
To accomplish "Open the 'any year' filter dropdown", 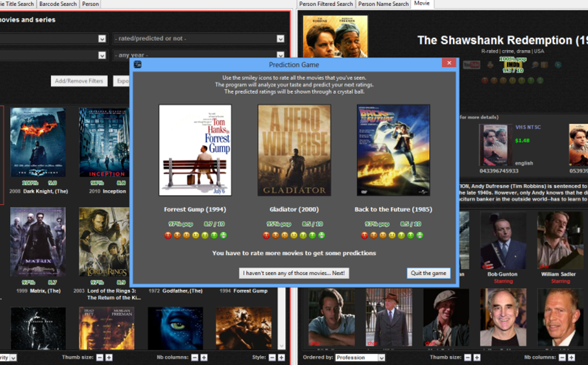I will [199, 55].
